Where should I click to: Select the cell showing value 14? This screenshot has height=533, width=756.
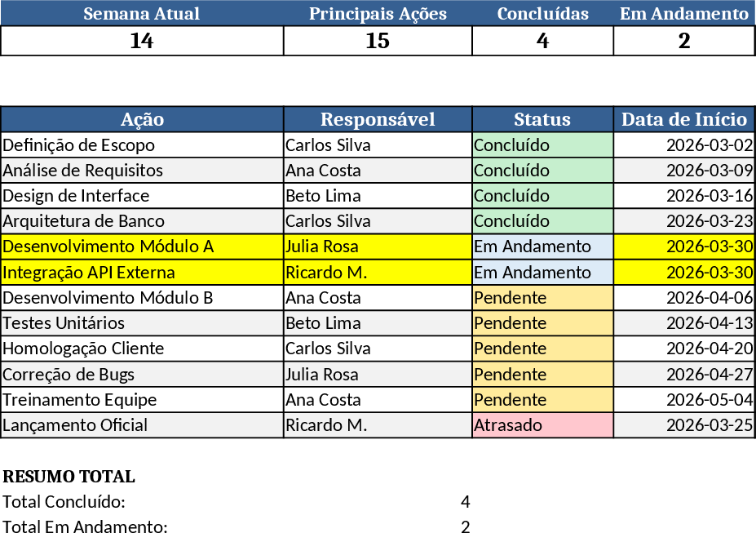click(x=142, y=41)
